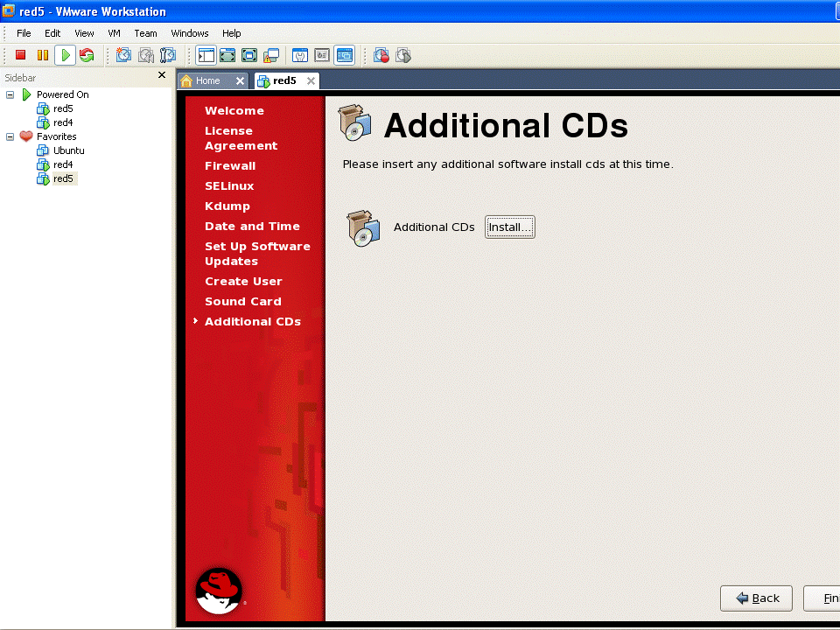Switch to the Home tab
The width and height of the screenshot is (840, 630).
point(208,80)
